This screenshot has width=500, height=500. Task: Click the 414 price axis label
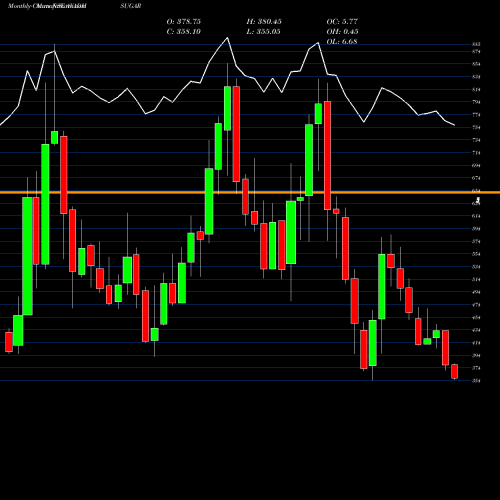click(476, 343)
